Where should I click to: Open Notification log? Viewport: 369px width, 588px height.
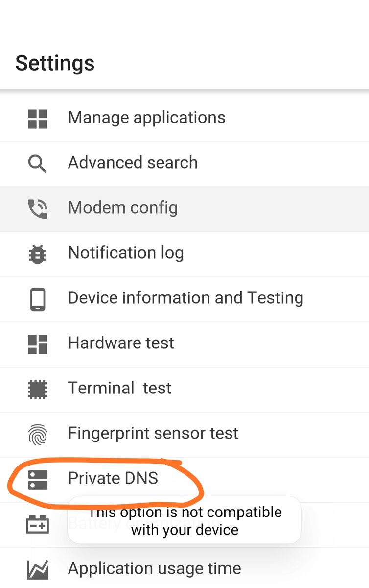(126, 253)
